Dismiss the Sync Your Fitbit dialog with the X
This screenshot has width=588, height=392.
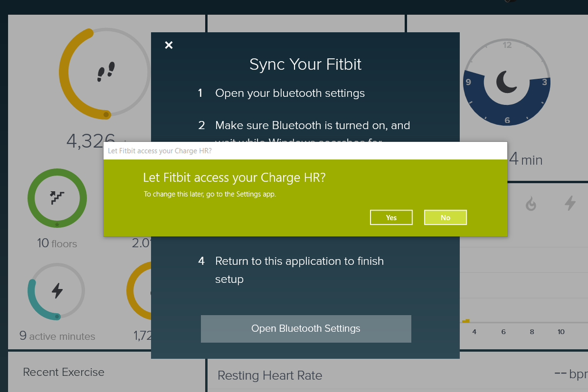pos(169,45)
